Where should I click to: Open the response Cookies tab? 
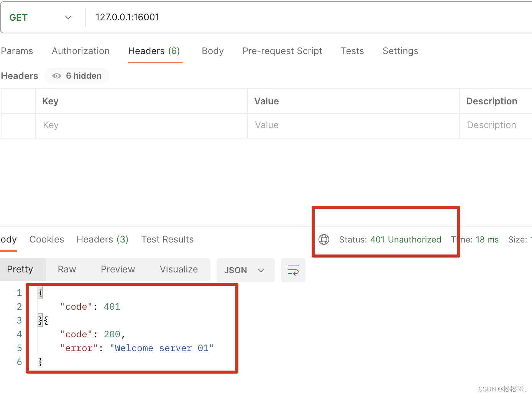pos(47,239)
